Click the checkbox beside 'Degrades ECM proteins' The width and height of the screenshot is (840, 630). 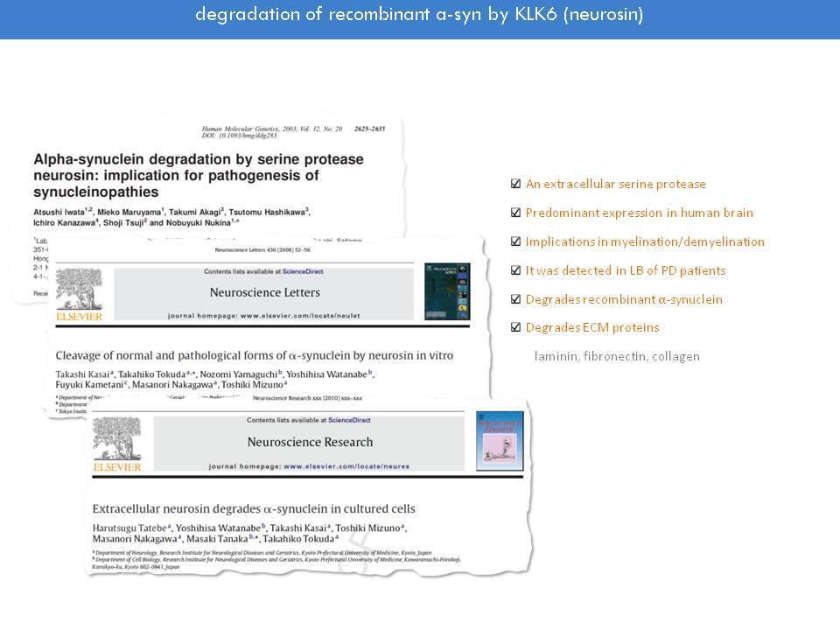pos(515,327)
